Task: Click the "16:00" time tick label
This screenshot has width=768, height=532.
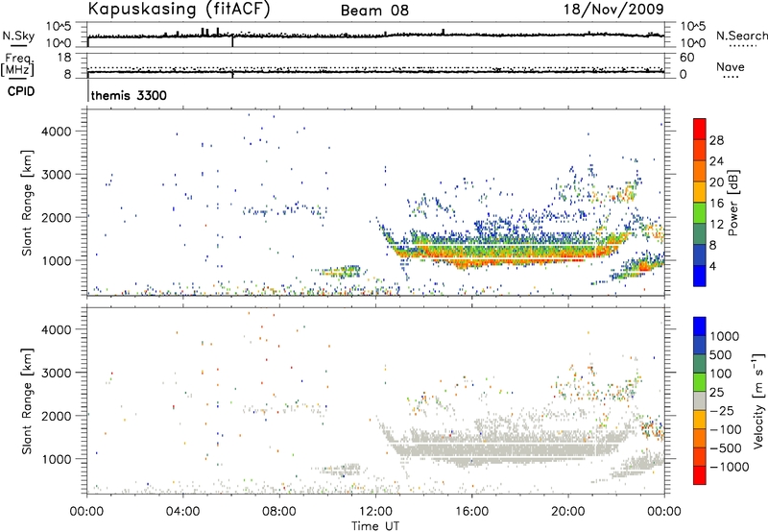Action: [x=471, y=512]
